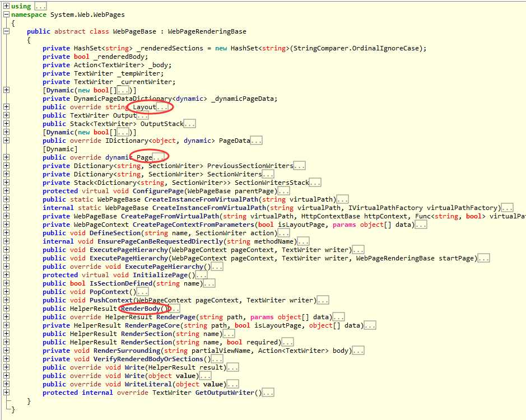526x420 pixels.
Task: Open collapsed ellipsis after Layout property
Action: coord(162,107)
